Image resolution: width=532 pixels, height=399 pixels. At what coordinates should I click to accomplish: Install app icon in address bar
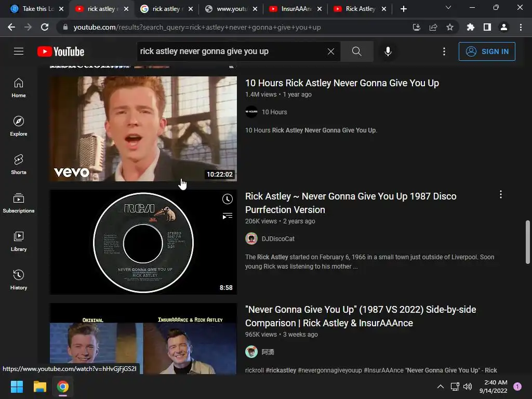tap(417, 27)
